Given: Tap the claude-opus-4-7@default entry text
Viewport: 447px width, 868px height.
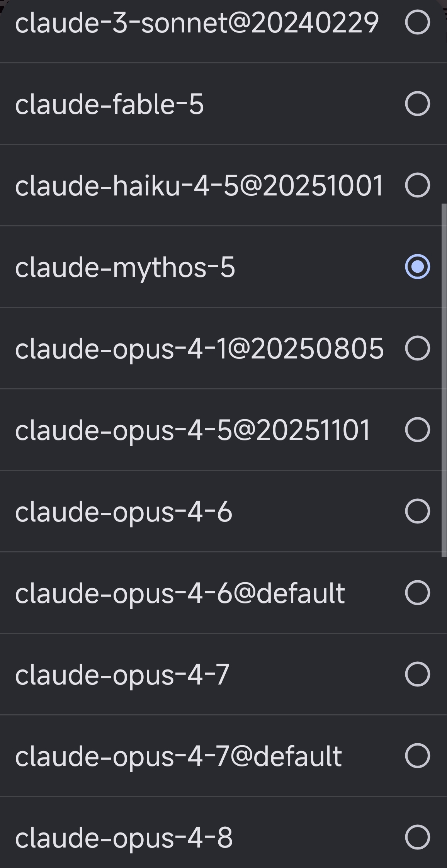Looking at the screenshot, I should coord(178,757).
